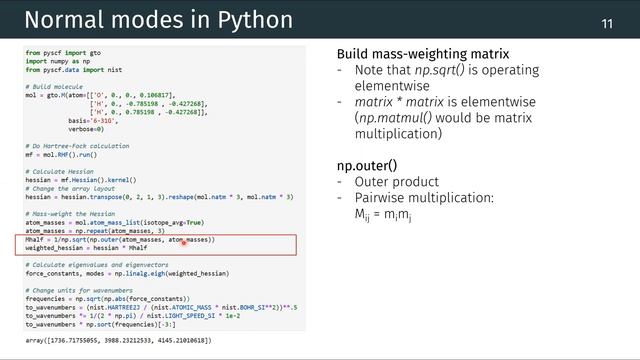Viewport: 640px width, 360px height.
Task: Click the nist.HARTREE2J conversion line
Action: point(161,307)
